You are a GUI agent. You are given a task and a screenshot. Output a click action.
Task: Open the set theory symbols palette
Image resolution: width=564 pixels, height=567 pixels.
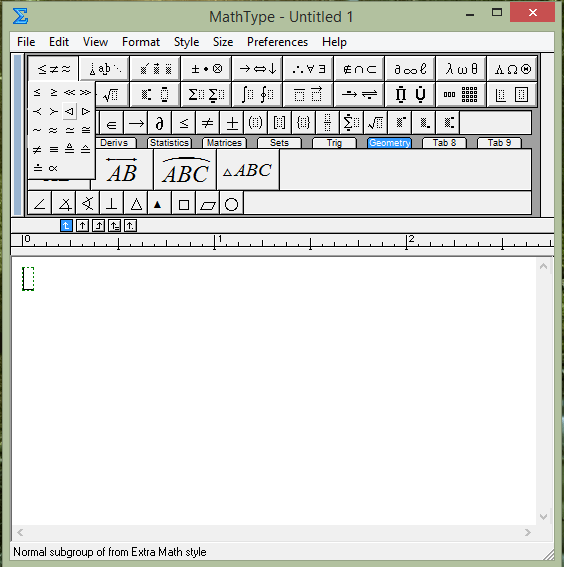[359, 69]
